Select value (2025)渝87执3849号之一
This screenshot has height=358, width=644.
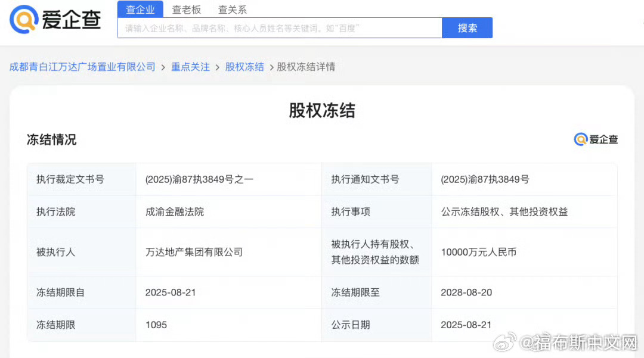click(199, 179)
